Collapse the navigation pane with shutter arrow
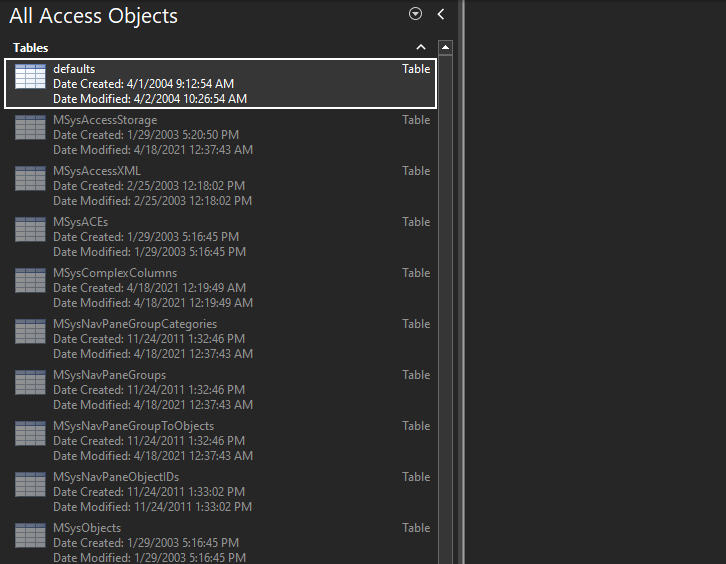 (x=441, y=14)
